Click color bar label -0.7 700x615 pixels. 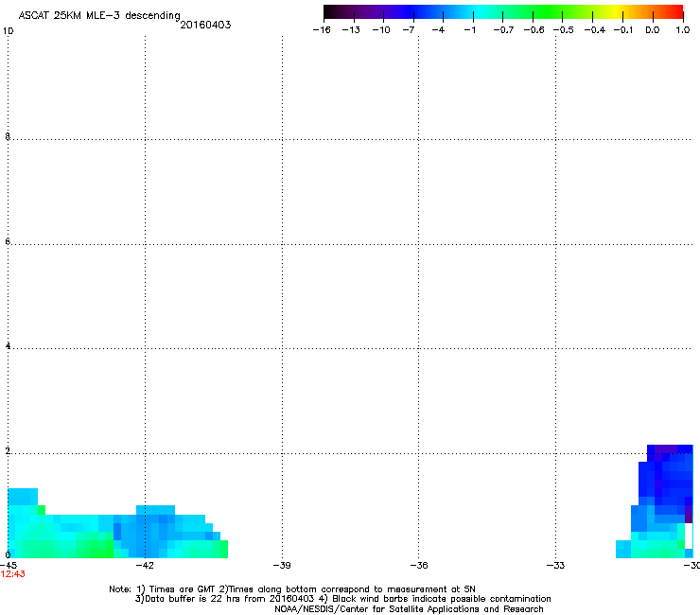point(503,30)
